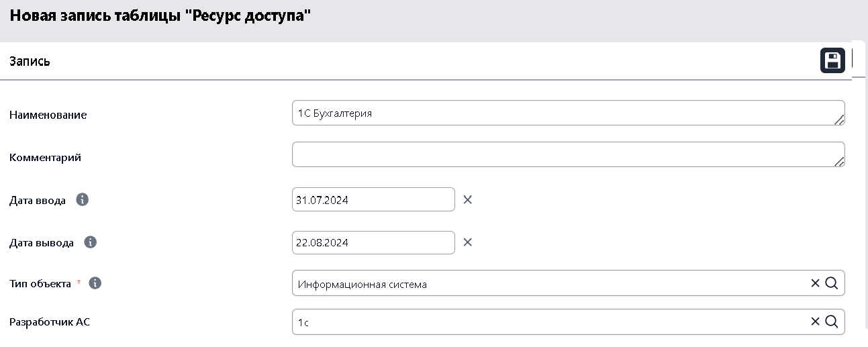
Task: Clear the Дата ввода date value
Action: tap(468, 199)
